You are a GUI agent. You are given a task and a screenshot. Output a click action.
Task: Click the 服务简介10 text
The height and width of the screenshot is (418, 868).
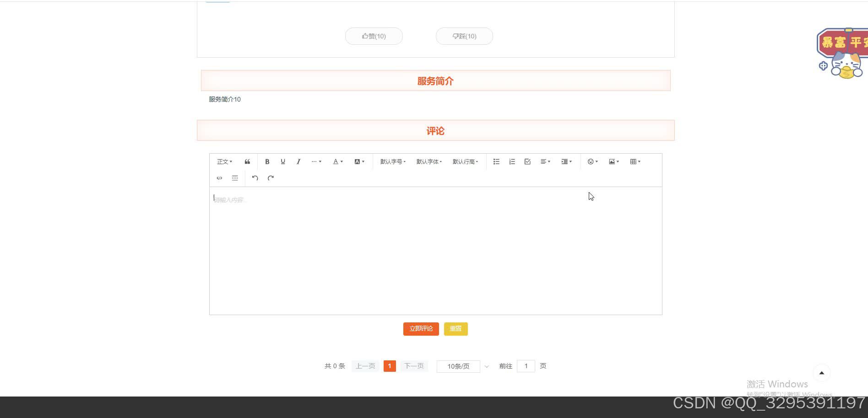click(225, 99)
